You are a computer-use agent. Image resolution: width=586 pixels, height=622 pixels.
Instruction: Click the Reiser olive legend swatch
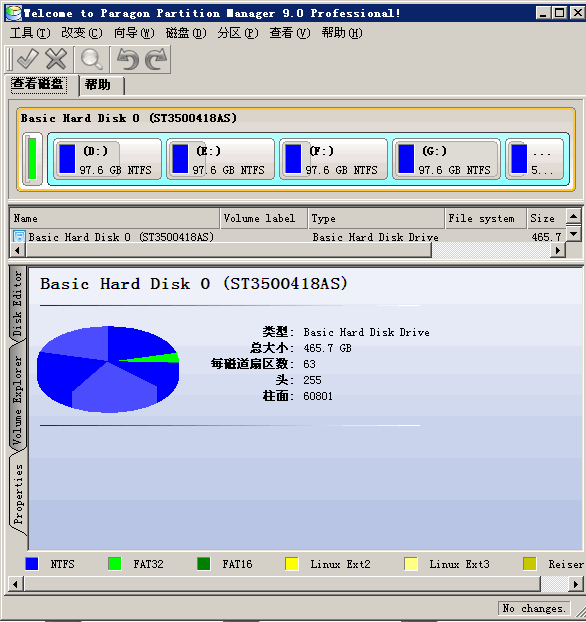530,564
